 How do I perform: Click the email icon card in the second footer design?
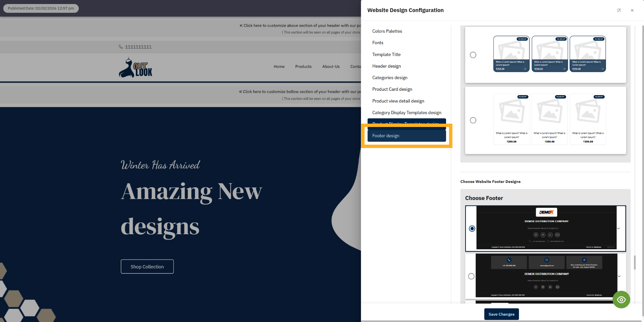point(547,260)
